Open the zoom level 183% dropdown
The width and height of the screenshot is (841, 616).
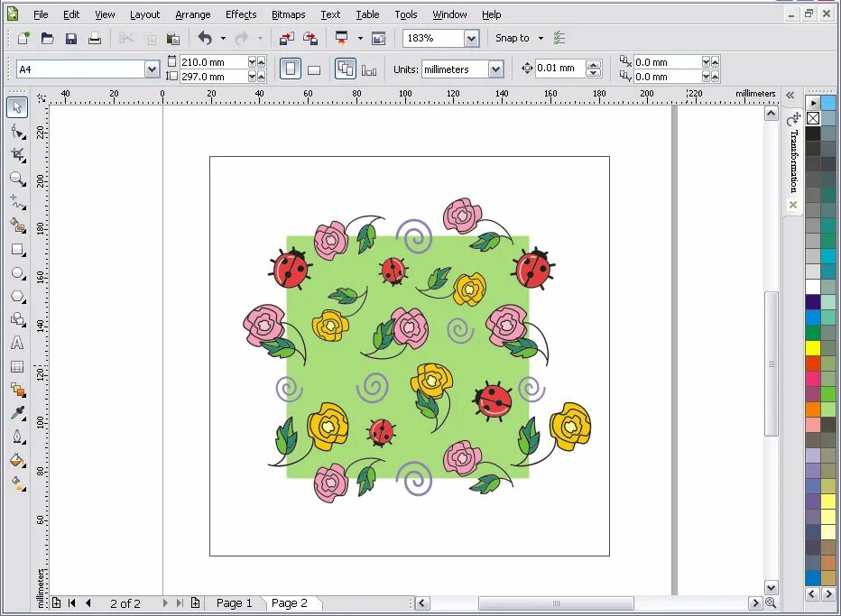pos(471,38)
